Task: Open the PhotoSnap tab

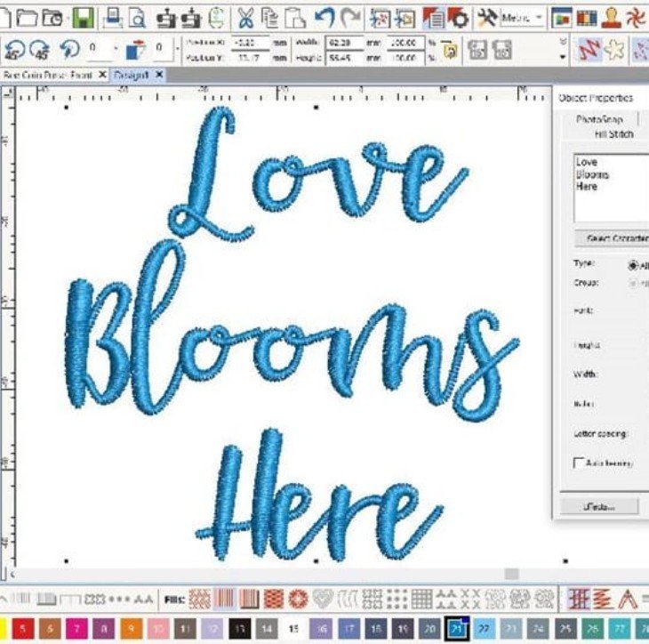Action: tap(599, 119)
